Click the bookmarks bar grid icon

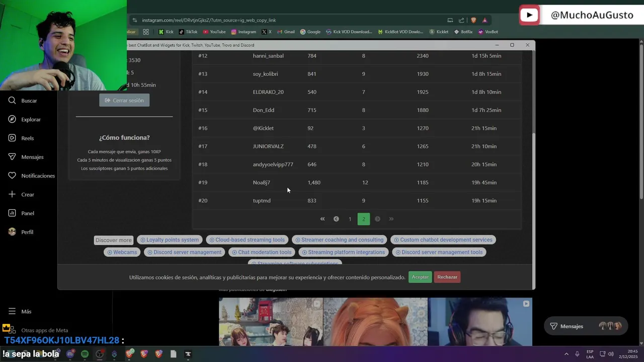[x=146, y=32]
